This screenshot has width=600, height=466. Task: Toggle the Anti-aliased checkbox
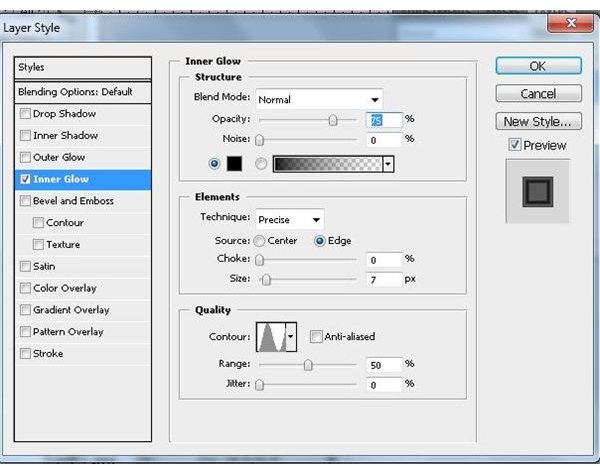(x=316, y=337)
